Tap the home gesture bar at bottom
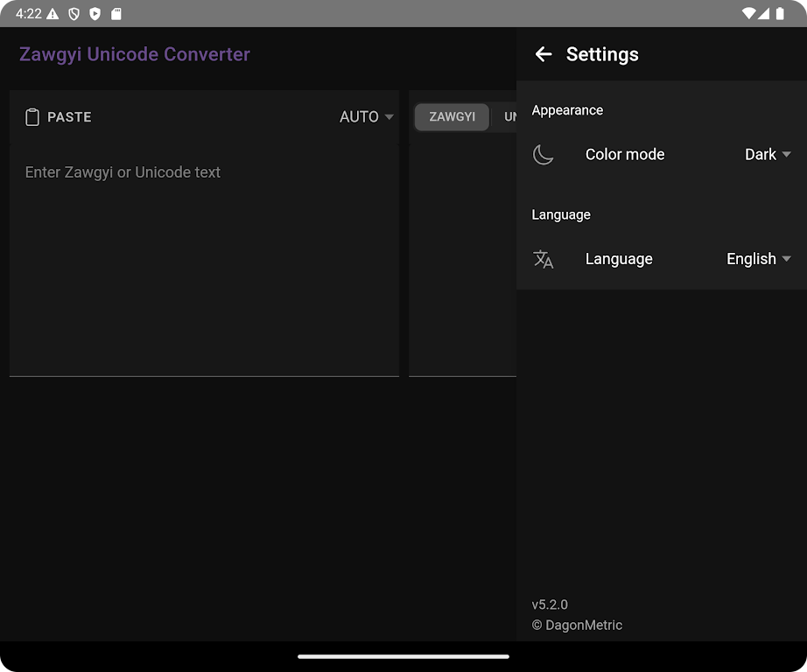807x672 pixels. 403,656
